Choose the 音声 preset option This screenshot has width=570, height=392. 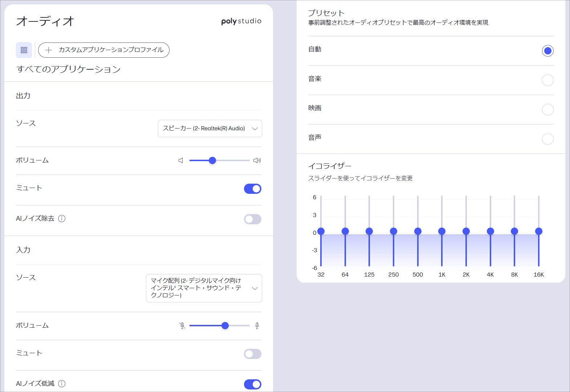point(547,139)
